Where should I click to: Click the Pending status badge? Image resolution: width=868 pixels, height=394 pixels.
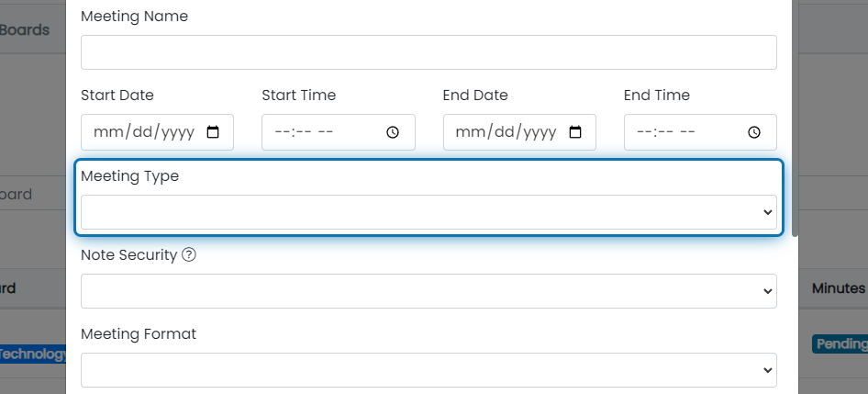coord(841,344)
